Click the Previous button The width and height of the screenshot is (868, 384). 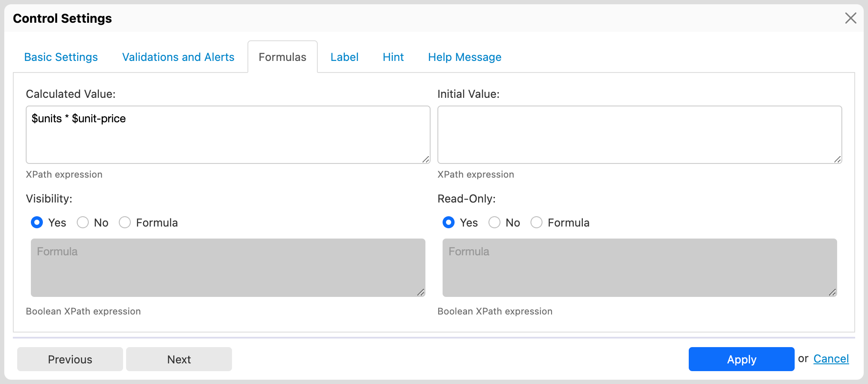(70, 359)
